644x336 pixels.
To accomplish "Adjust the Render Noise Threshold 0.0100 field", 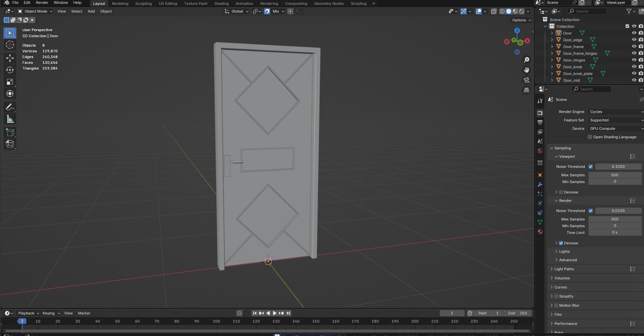I will [x=618, y=211].
